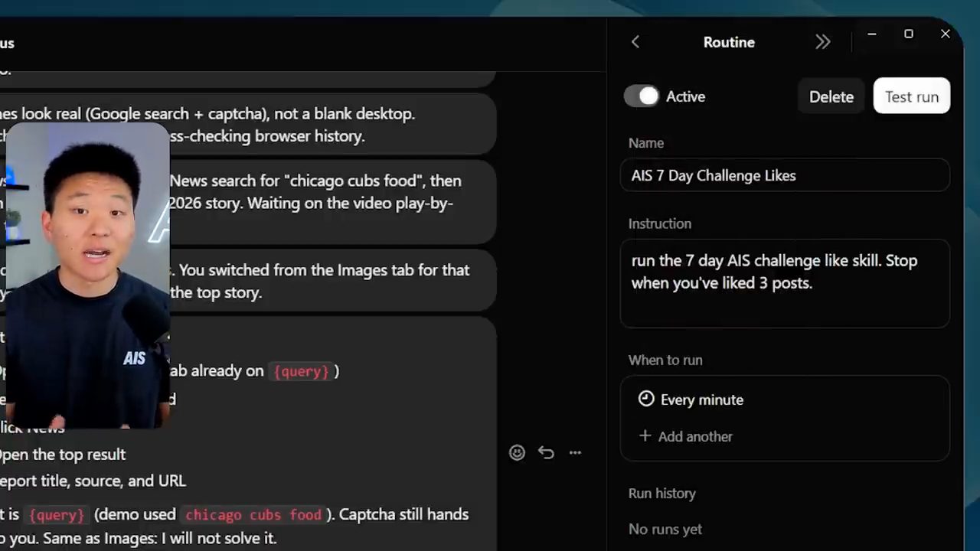Click the presenter webcam video overlay

(x=87, y=275)
